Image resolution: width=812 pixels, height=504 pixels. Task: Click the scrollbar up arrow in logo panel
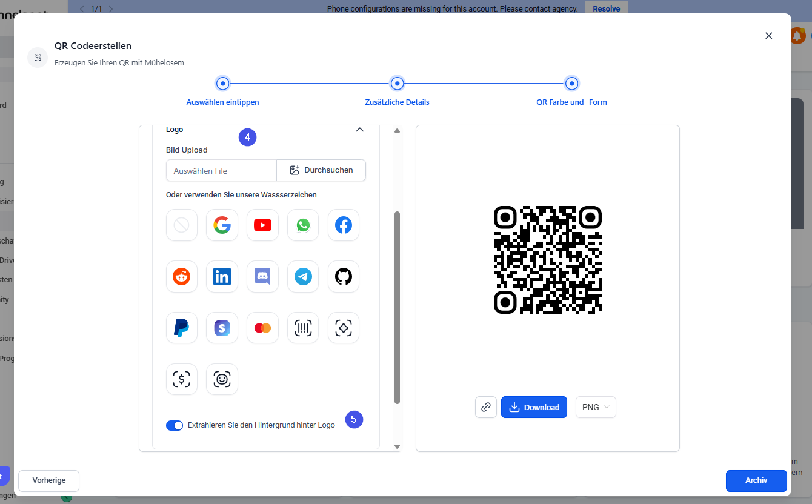tap(398, 130)
